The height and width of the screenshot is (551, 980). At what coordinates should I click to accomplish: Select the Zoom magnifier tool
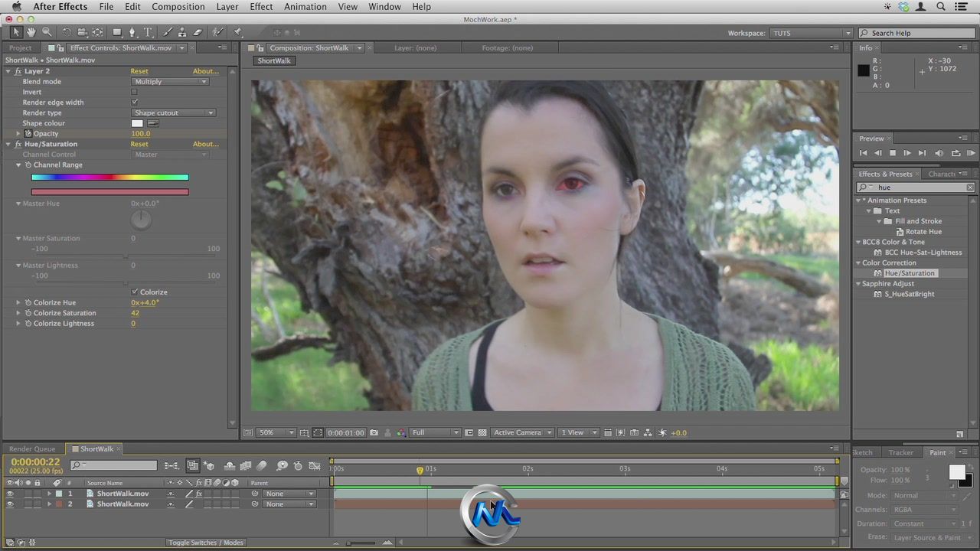click(x=47, y=32)
